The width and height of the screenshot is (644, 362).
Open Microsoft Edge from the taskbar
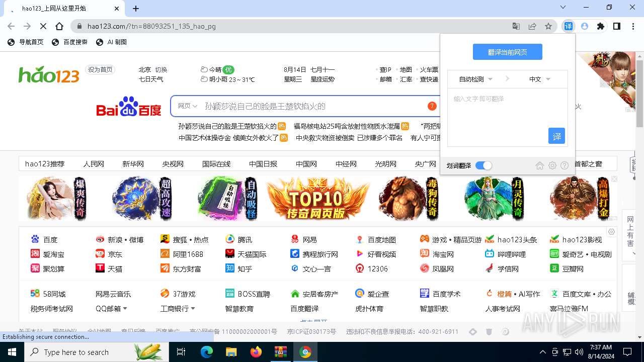[207, 352]
